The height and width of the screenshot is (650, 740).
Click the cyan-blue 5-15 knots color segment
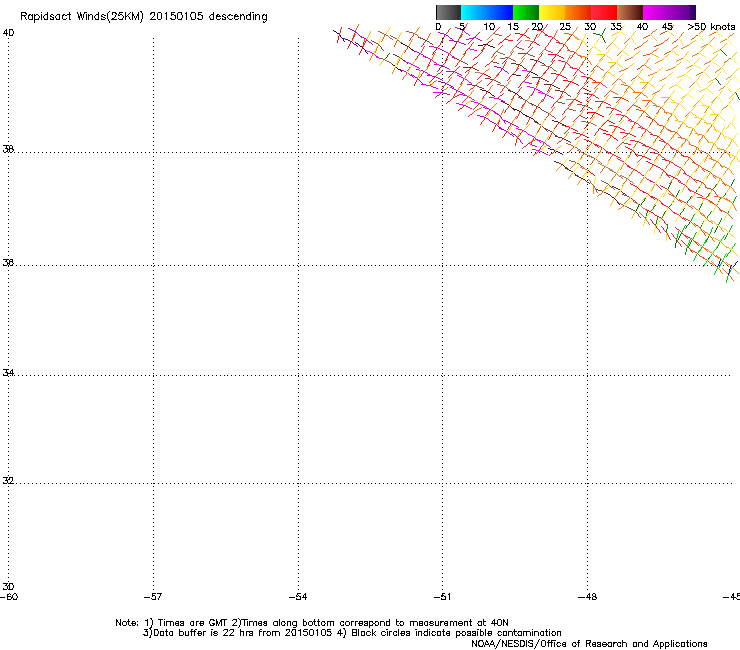(487, 12)
